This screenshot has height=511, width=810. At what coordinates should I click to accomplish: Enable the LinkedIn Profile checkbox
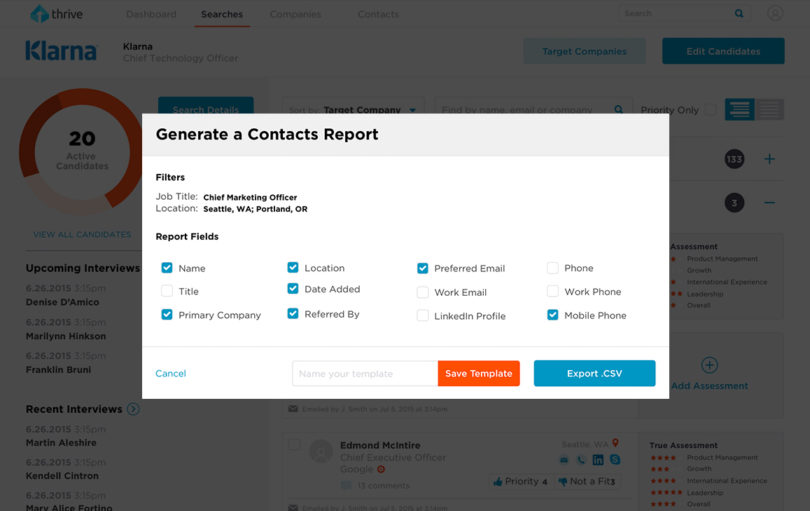[x=423, y=315]
